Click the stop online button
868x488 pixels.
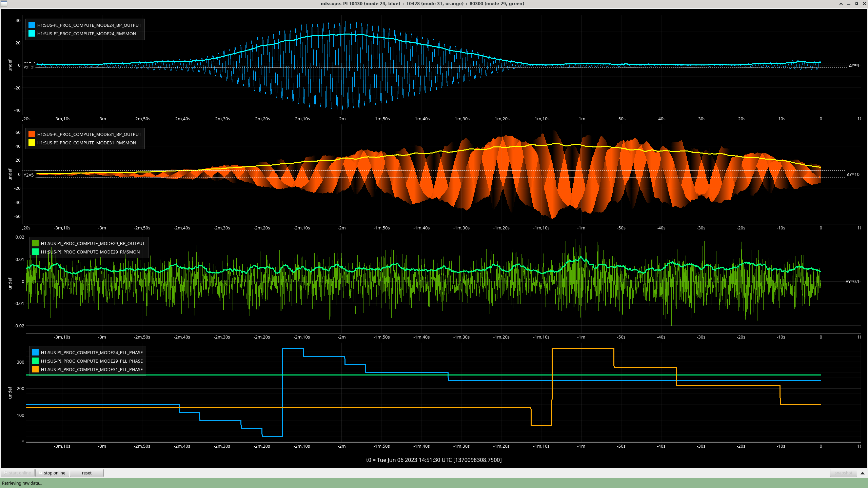coord(53,473)
